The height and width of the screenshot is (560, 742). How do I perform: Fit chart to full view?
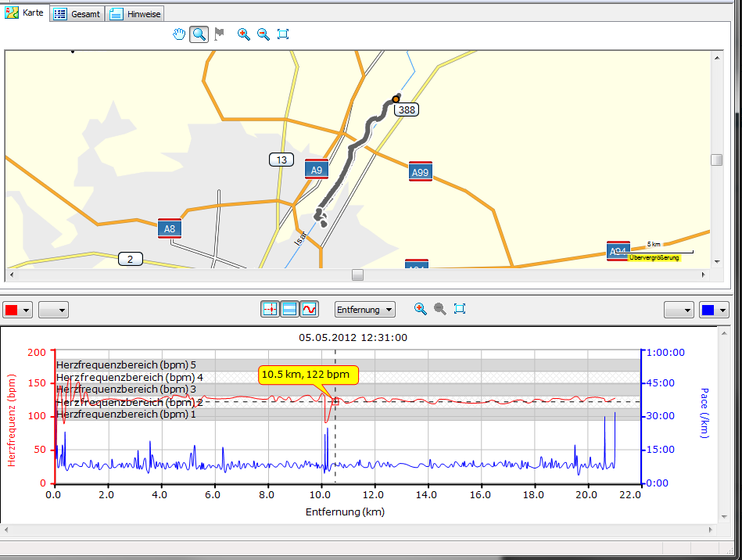click(x=460, y=309)
